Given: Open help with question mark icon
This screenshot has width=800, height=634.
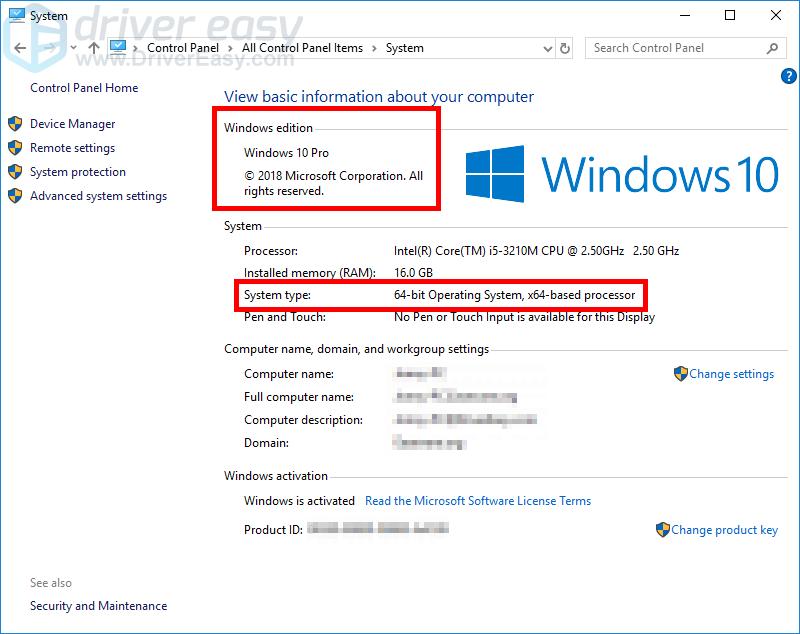Looking at the screenshot, I should pyautogui.click(x=788, y=77).
